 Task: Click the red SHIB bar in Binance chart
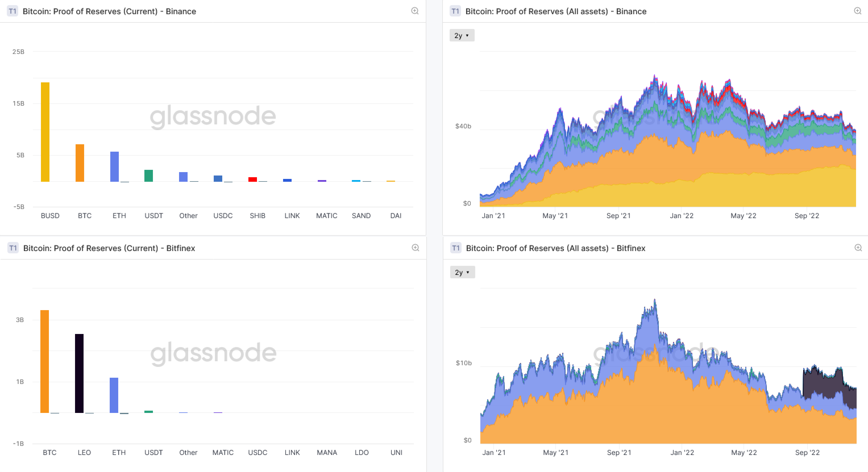tap(252, 179)
